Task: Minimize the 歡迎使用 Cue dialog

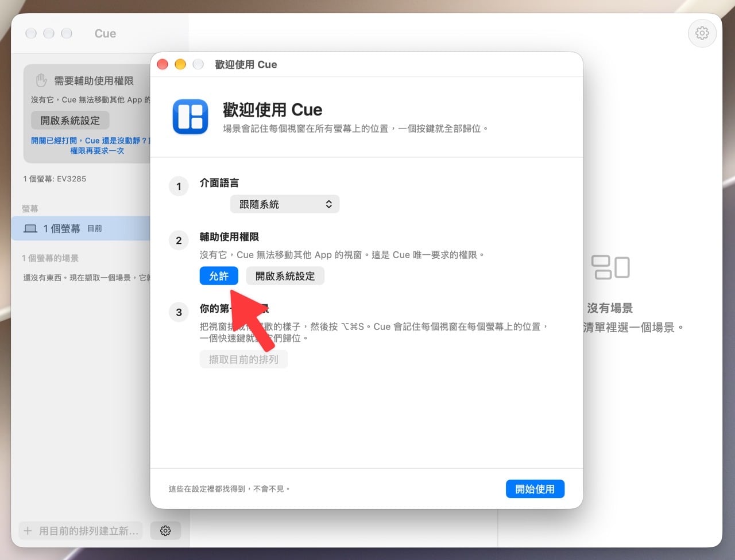Action: click(x=180, y=64)
